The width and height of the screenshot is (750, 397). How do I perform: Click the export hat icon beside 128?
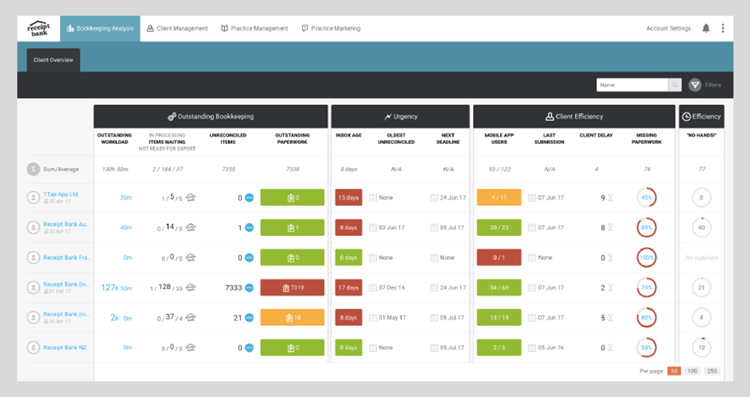(190, 287)
